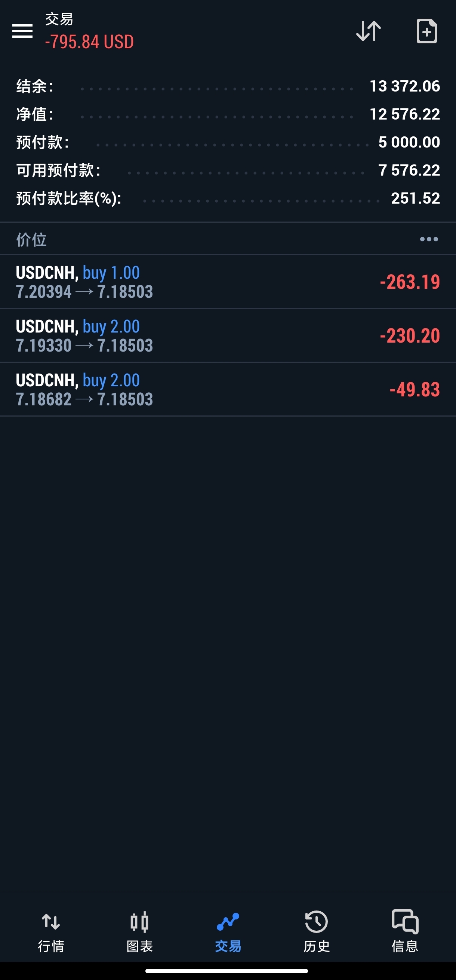Tap the sort arrows icon
Viewport: 456px width, 980px height.
(x=368, y=31)
